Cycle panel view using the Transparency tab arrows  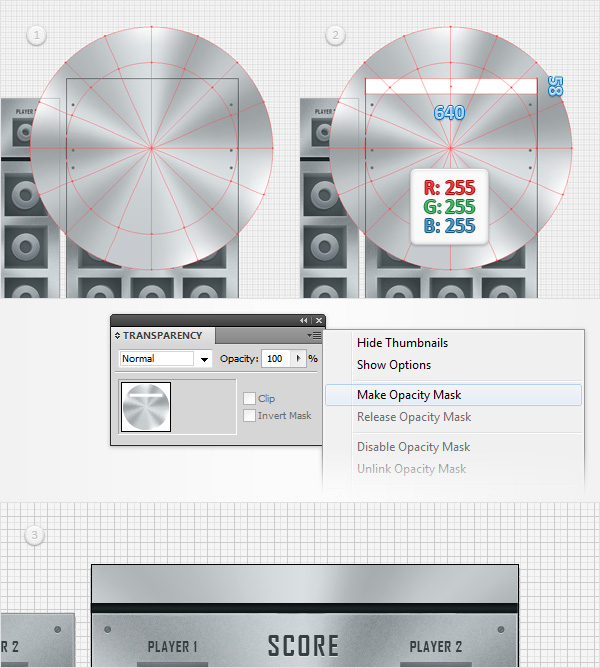(117, 336)
